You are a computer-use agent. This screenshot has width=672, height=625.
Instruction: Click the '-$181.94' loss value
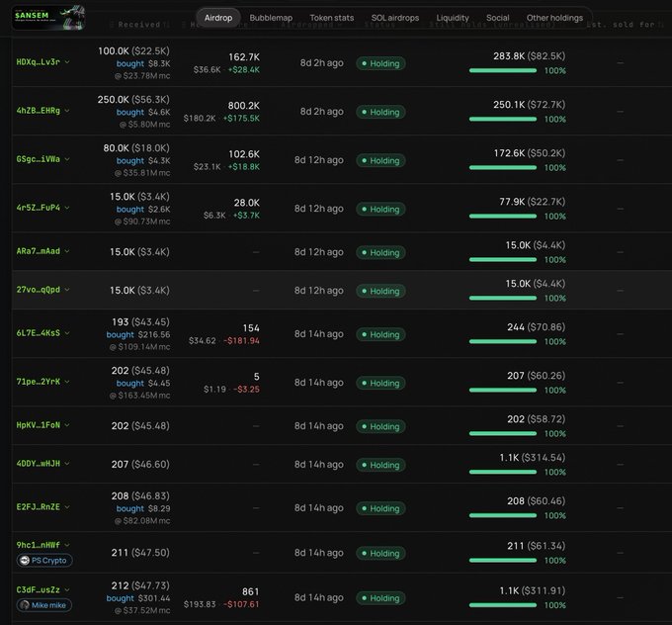tap(241, 341)
